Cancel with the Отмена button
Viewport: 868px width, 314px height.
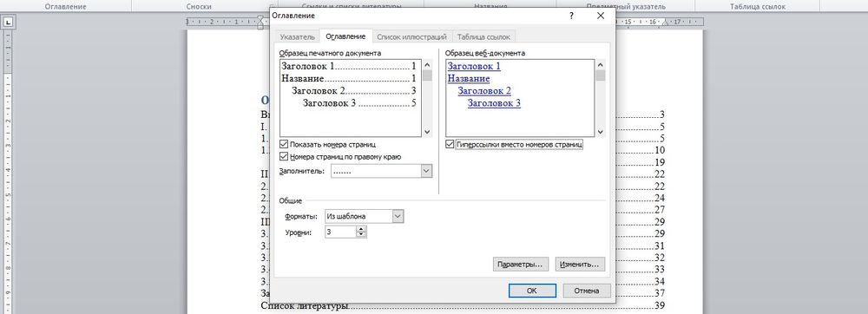coord(587,291)
